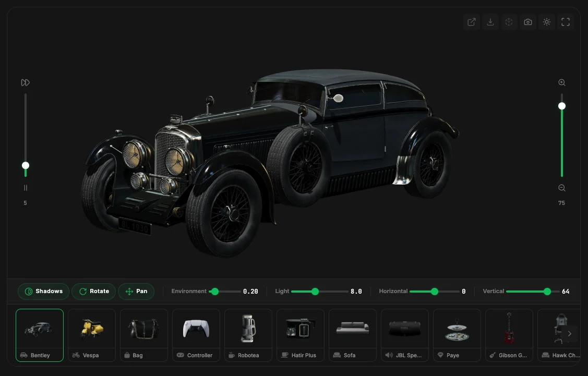Select the Vespa model thumbnail
Image resolution: width=588 pixels, height=376 pixels.
92,335
